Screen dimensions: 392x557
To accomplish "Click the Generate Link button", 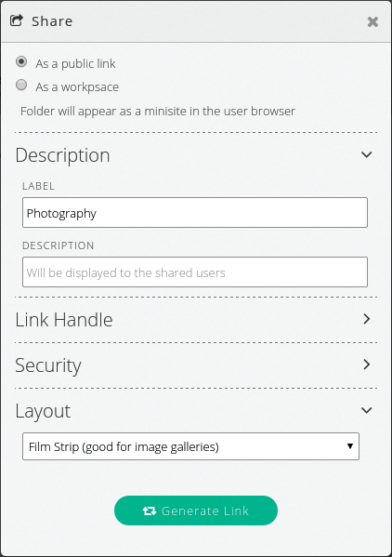I will [196, 511].
